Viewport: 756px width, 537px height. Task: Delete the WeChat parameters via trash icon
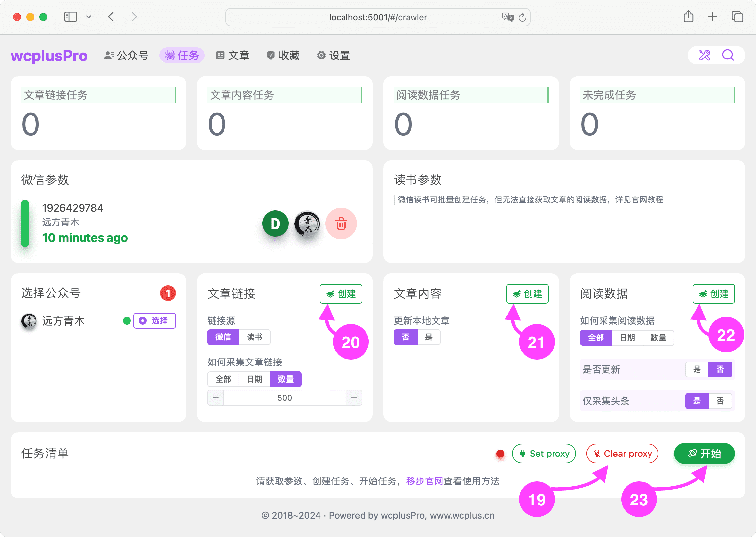coord(341,223)
